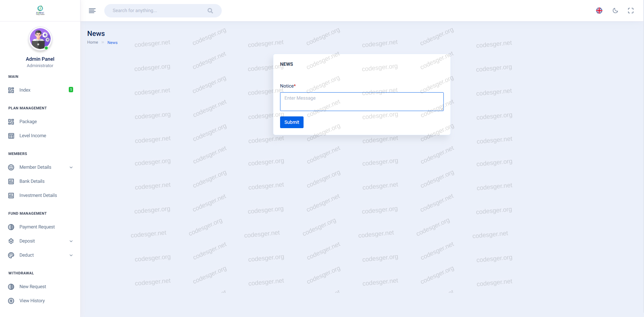This screenshot has height=317, width=644.
Task: Click the Zodiac logo in the sidebar
Action: (40, 10)
